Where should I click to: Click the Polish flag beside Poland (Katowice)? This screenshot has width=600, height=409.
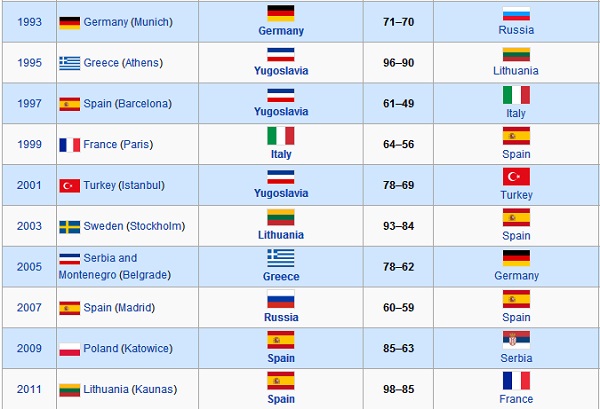coord(70,350)
